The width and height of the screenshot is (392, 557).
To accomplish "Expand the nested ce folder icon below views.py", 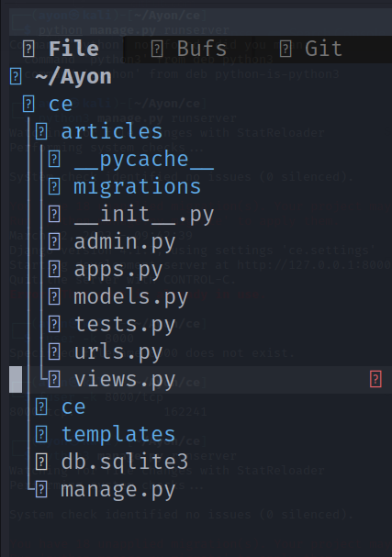I will click(x=41, y=407).
